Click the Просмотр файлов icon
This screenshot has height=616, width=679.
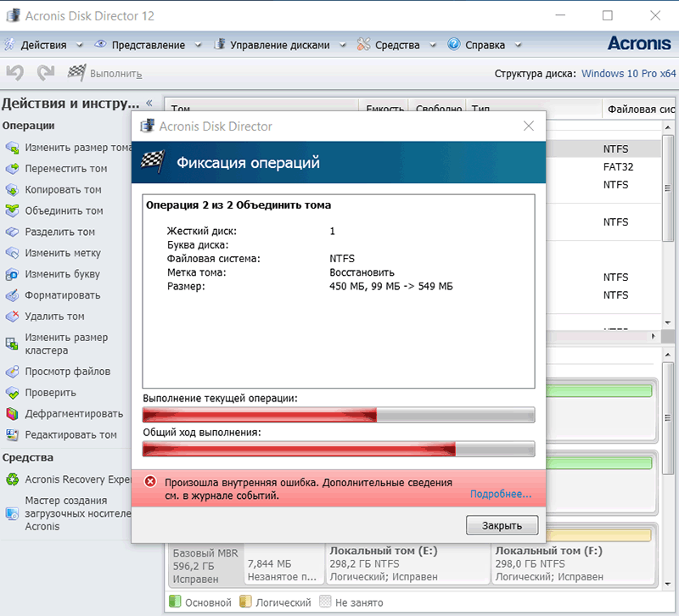click(12, 372)
